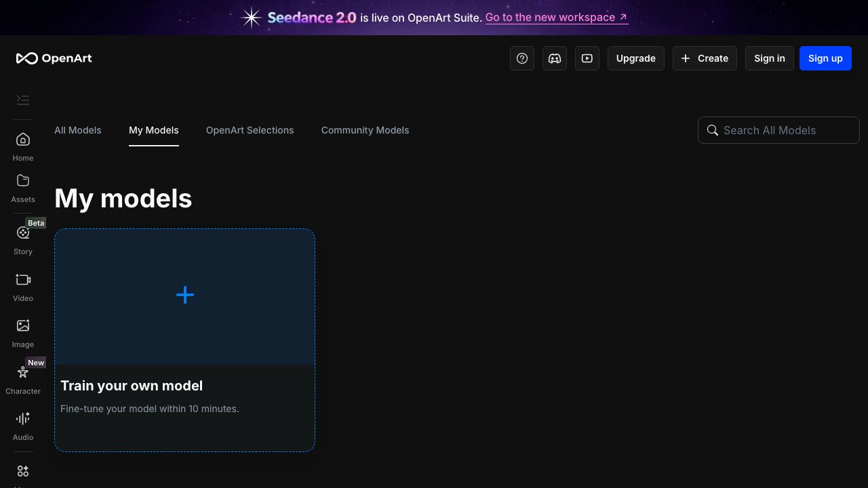Click the Create button

[705, 58]
